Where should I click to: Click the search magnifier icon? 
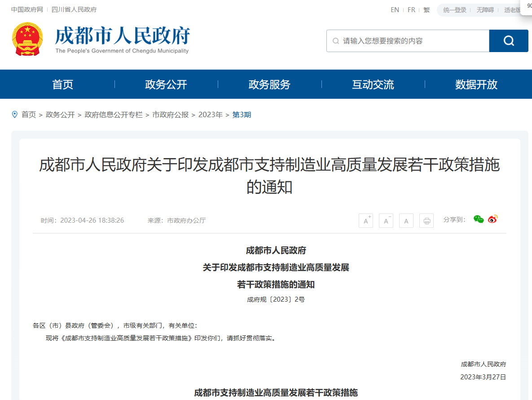[x=508, y=40]
